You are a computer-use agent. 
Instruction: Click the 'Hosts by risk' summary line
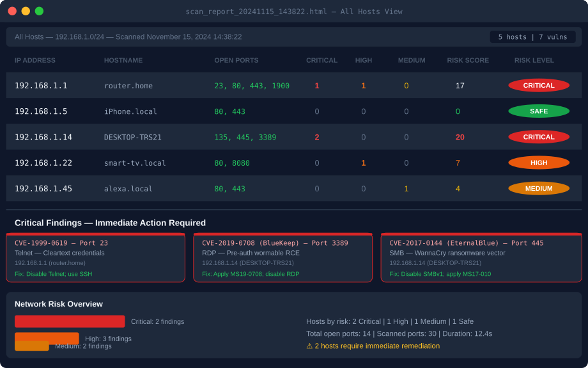(390, 321)
